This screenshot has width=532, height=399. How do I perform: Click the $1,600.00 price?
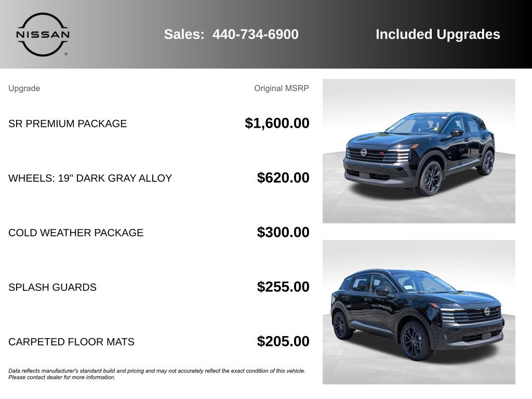click(277, 123)
